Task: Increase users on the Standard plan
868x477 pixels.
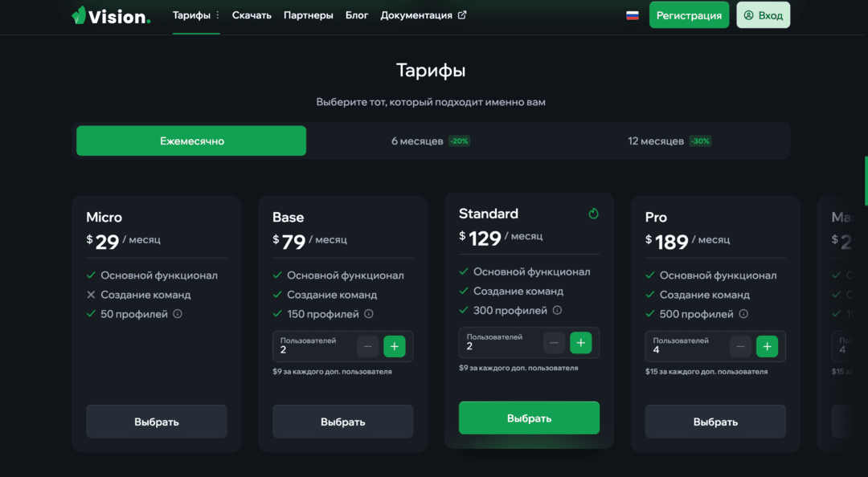Action: 581,343
